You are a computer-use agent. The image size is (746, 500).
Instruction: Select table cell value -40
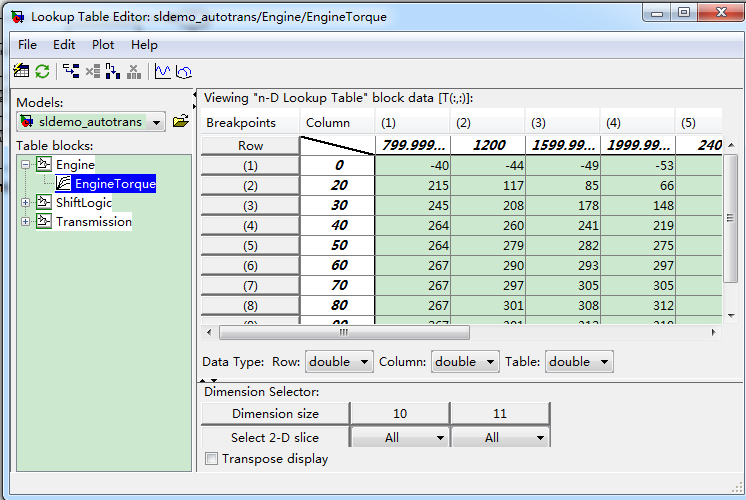[x=412, y=165]
